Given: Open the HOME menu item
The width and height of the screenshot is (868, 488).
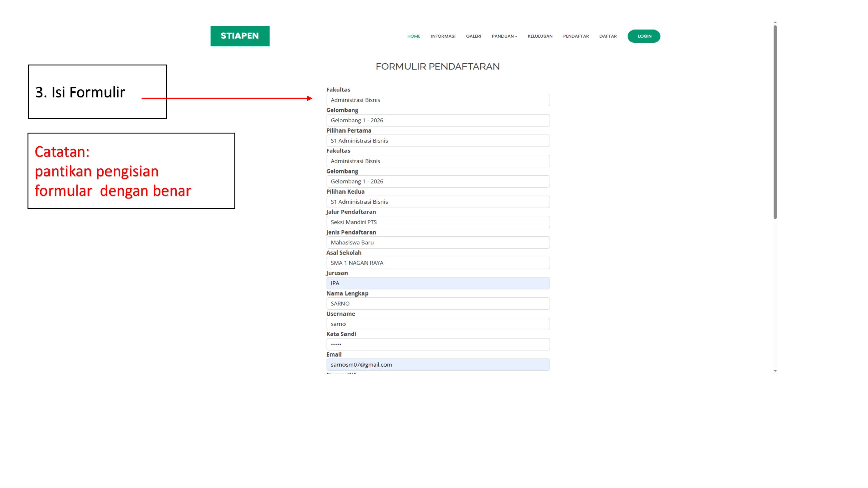Looking at the screenshot, I should coord(413,36).
